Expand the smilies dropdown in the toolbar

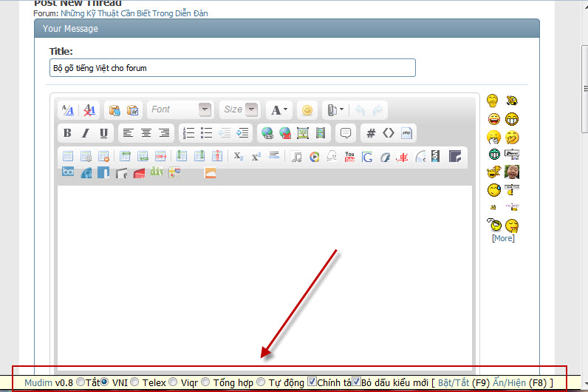[x=307, y=110]
